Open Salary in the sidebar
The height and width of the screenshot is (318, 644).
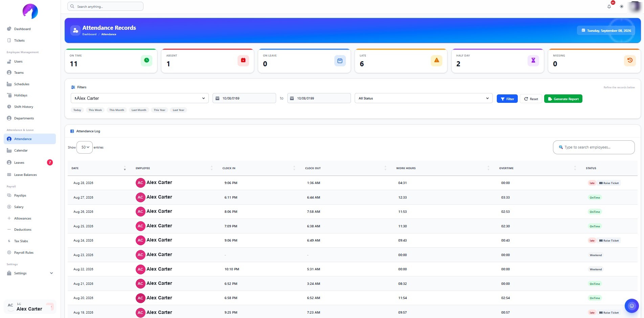(30, 207)
